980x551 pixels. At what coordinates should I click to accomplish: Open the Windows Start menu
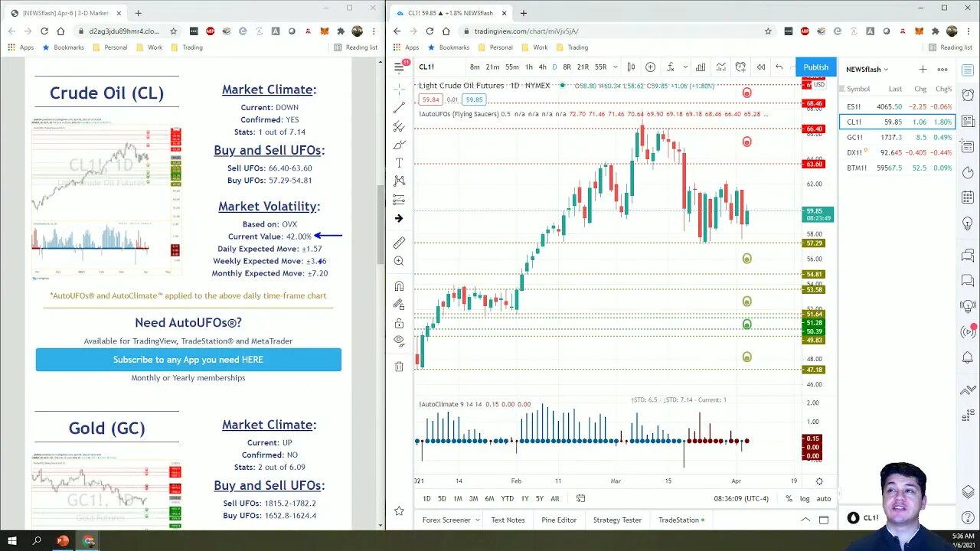coord(12,541)
